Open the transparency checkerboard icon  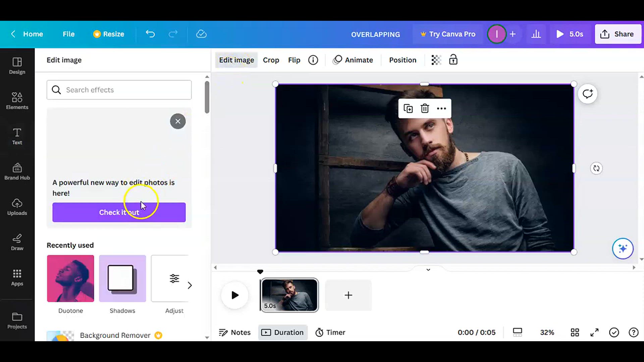(436, 60)
